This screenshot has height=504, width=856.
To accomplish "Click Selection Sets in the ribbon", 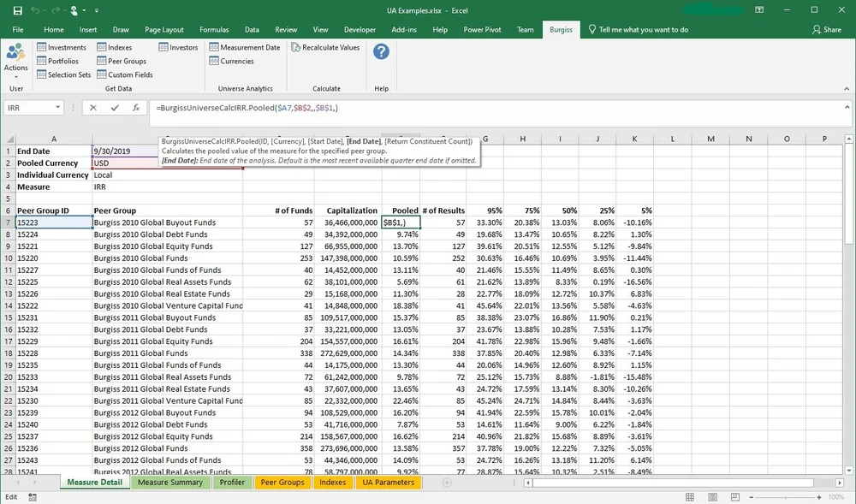I will point(64,74).
